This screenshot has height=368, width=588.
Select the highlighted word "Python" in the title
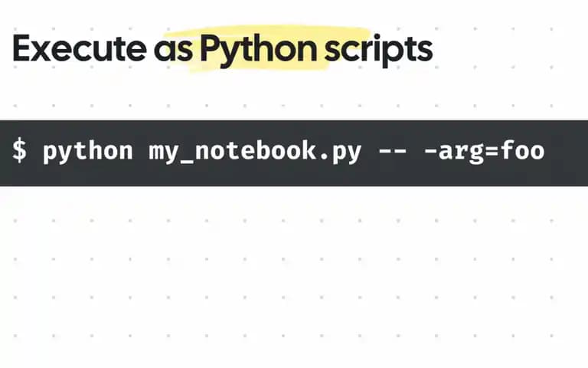click(x=258, y=51)
